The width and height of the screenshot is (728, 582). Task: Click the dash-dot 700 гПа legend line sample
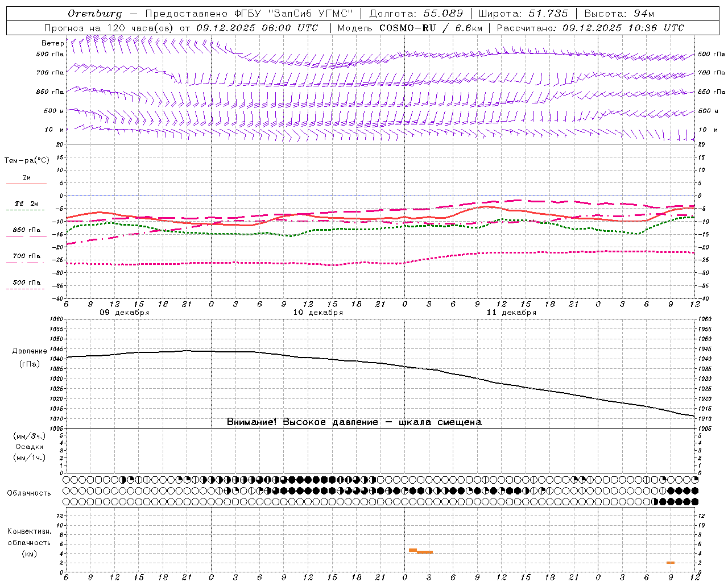(x=26, y=263)
